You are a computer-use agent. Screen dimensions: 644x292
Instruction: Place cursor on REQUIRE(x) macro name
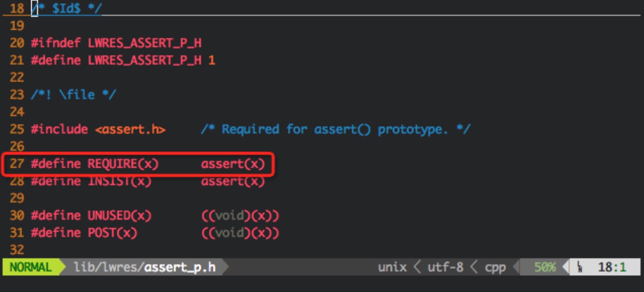(x=123, y=164)
